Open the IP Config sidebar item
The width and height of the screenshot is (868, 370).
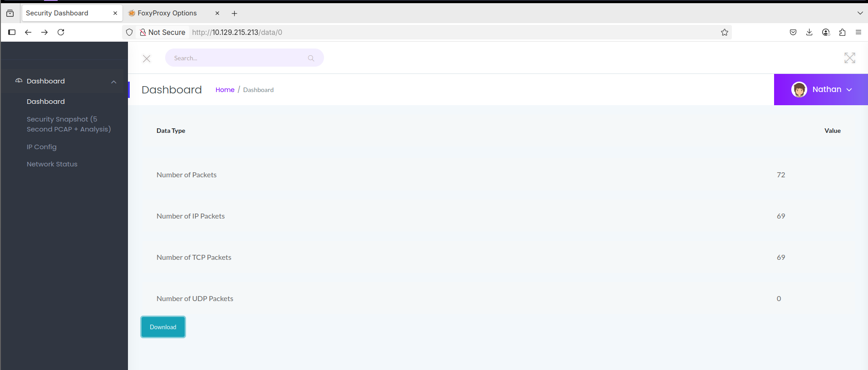tap(42, 147)
